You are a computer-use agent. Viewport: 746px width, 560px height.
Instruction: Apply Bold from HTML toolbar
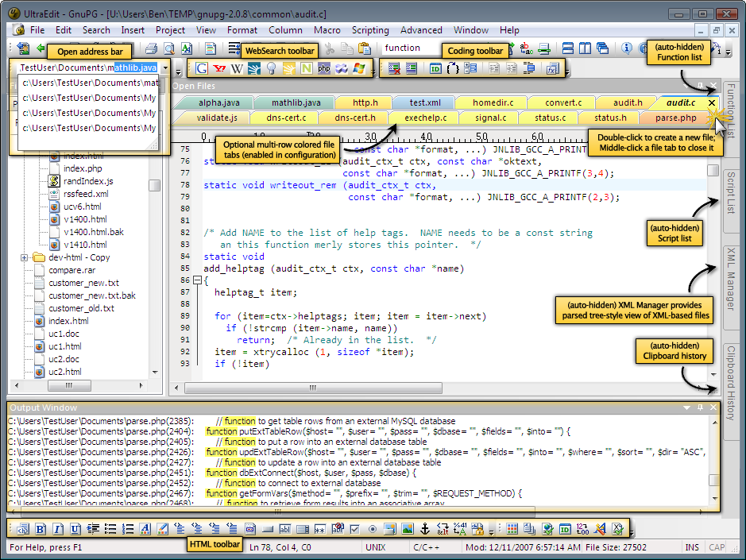(41, 529)
